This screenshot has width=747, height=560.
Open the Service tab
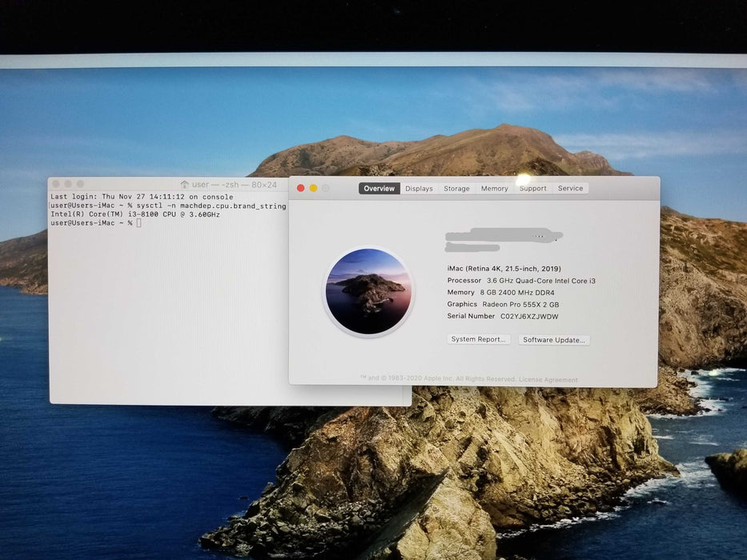[x=570, y=189]
